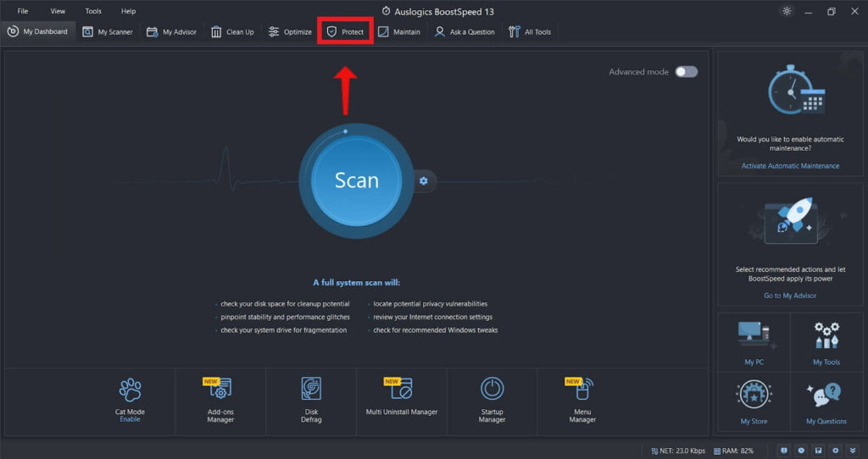Click the rocket advisor illustration
This screenshot has width=868, height=459.
coord(792,221)
